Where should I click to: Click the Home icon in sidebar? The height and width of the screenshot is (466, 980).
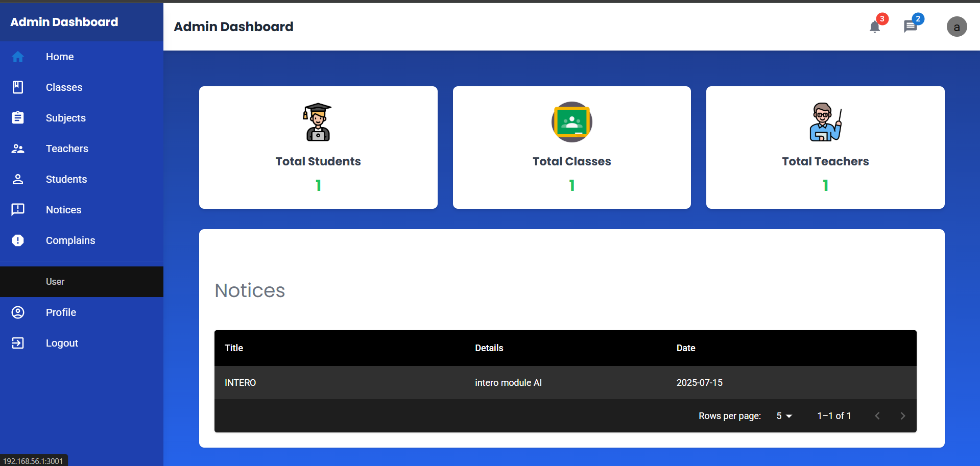[x=18, y=57]
